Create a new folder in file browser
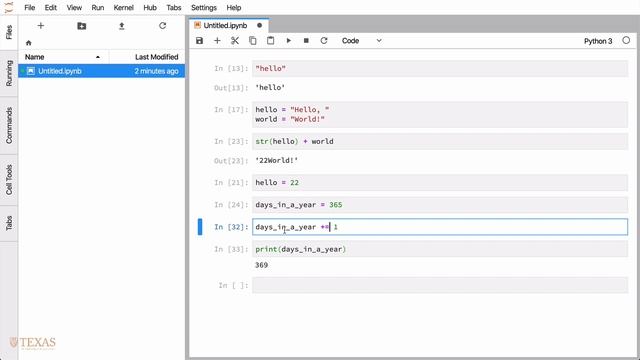 click(x=82, y=26)
